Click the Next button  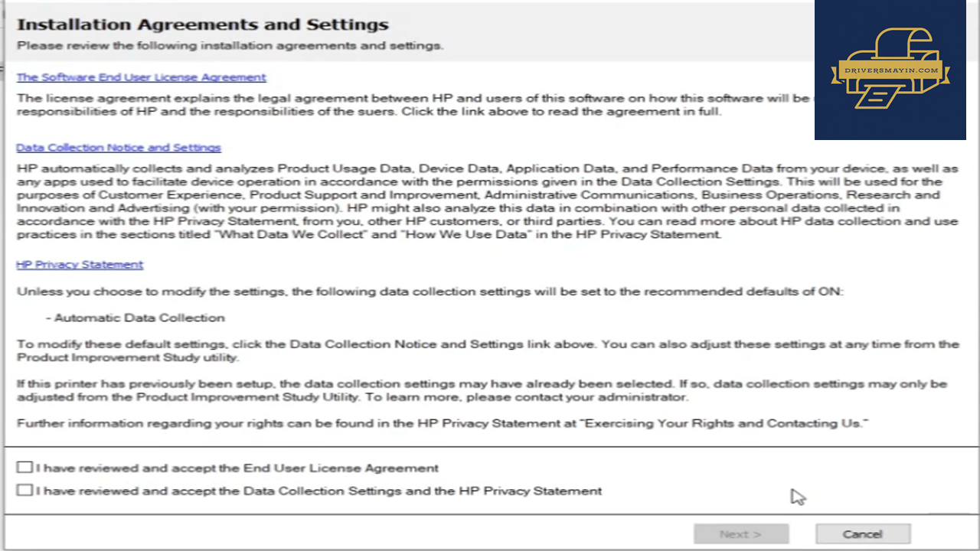click(x=741, y=534)
